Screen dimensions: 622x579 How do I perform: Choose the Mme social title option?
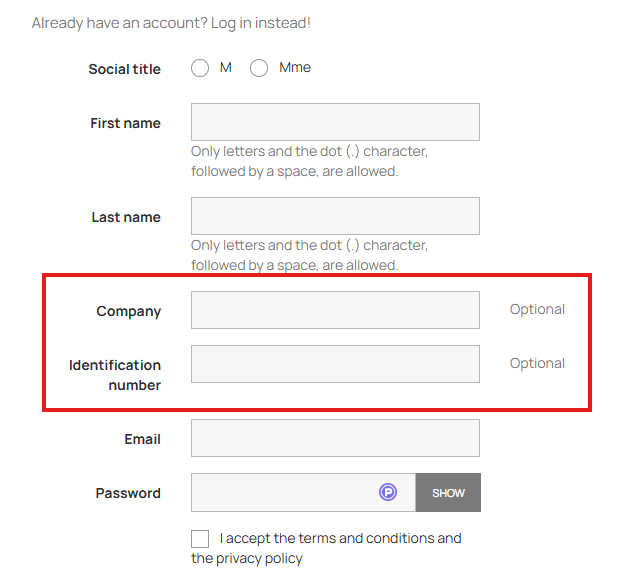click(x=259, y=68)
